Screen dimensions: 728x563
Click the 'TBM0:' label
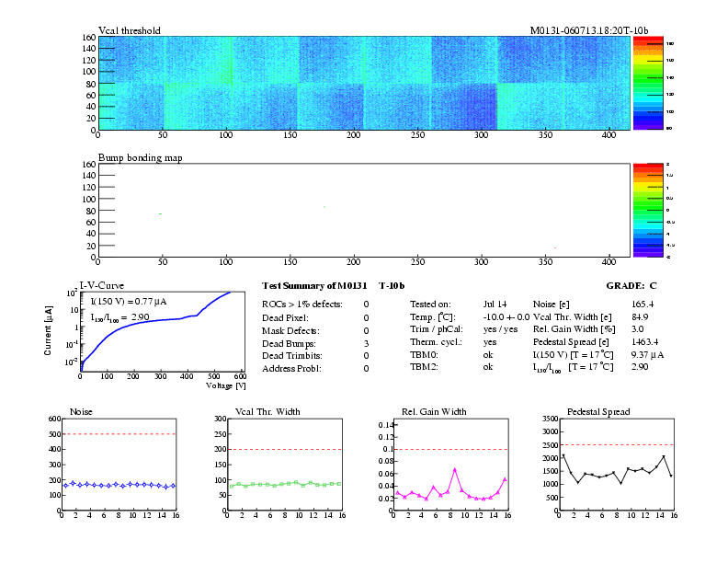pos(424,355)
